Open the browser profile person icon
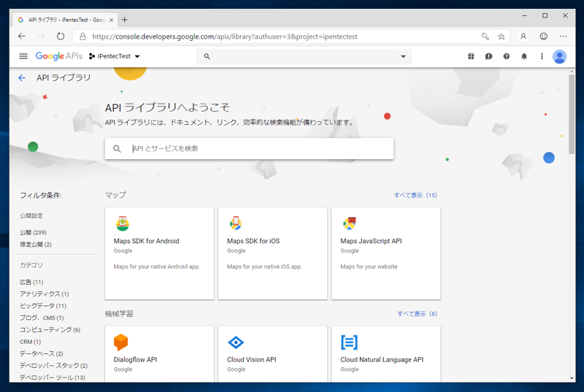This screenshot has height=392, width=584. tap(523, 36)
